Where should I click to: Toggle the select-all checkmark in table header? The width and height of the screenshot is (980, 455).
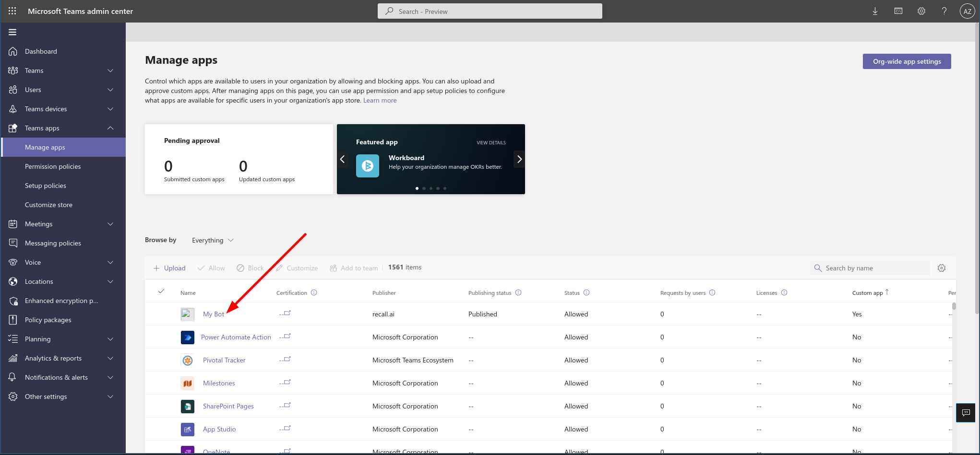click(x=161, y=291)
